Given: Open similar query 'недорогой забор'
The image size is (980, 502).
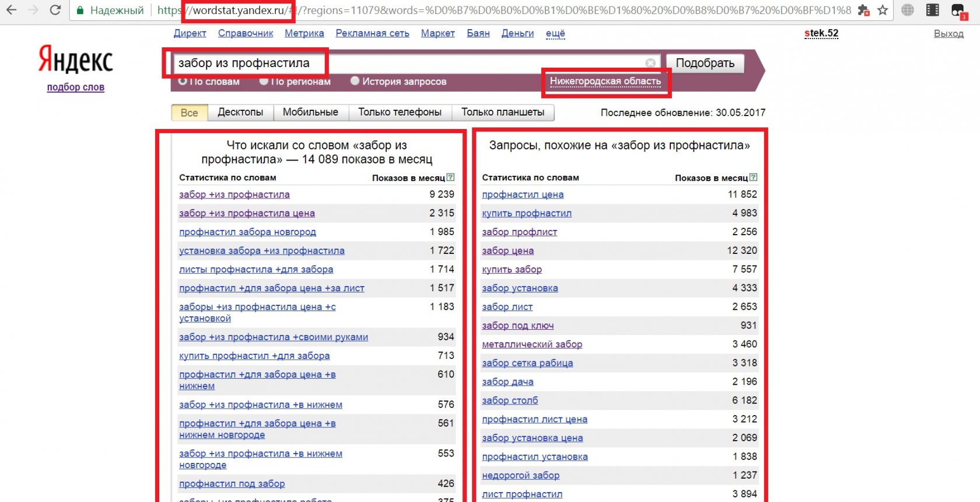Looking at the screenshot, I should click(521, 475).
